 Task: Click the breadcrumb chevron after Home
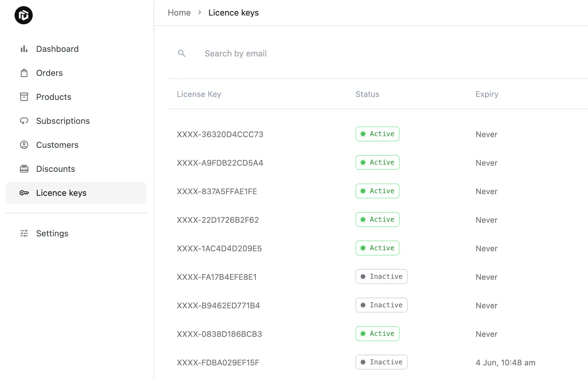click(199, 12)
